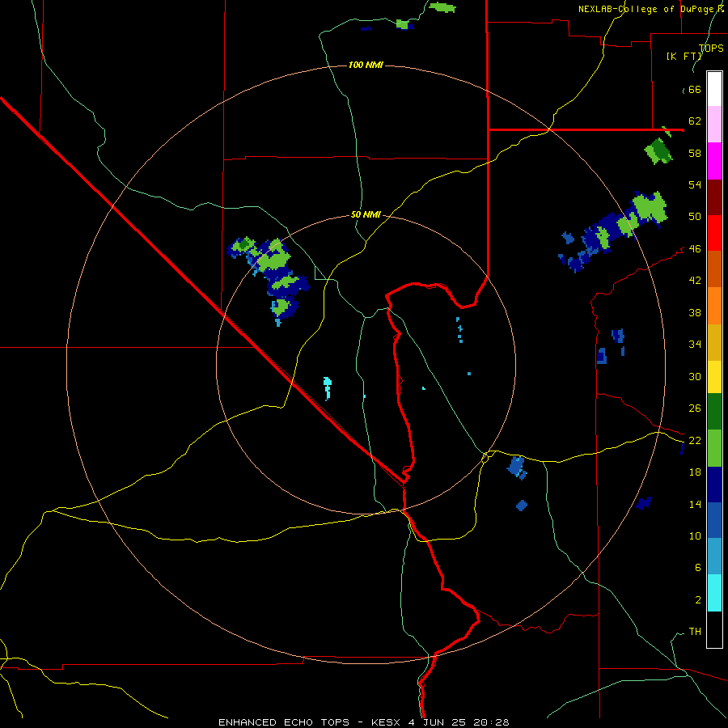Click the '100 NMI' range ring label
Screen dimensions: 728x728
pyautogui.click(x=366, y=65)
